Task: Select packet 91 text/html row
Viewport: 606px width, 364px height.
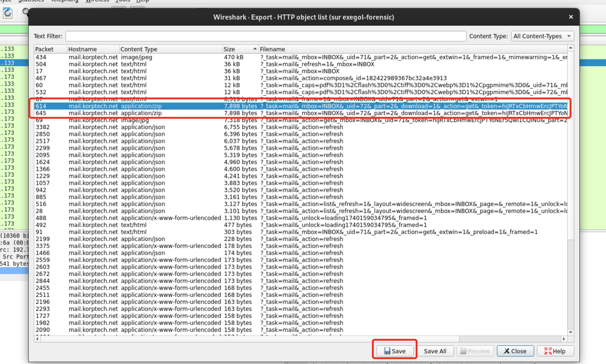Action: coord(301,232)
